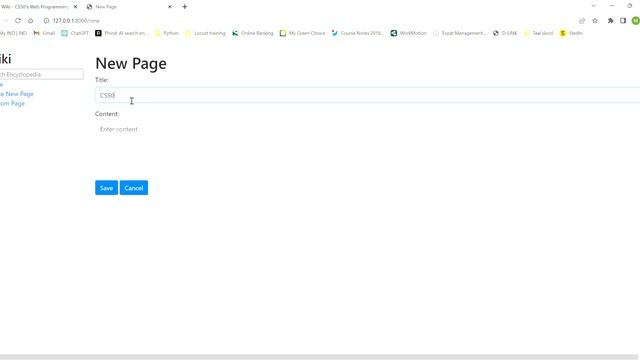
Task: Open the Extensions puzzle icon
Action: click(x=610, y=20)
